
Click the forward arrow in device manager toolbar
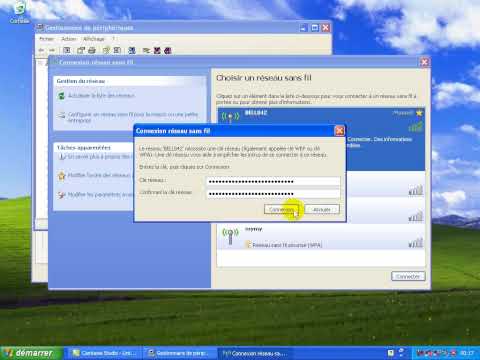click(52, 50)
